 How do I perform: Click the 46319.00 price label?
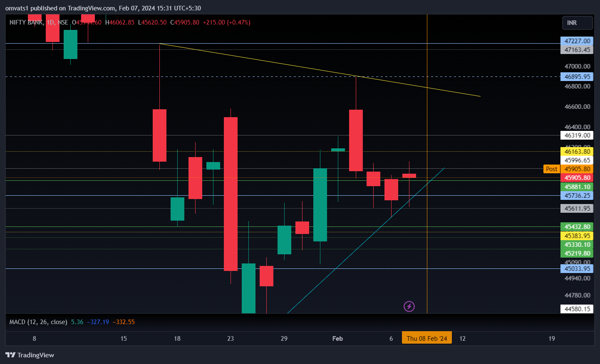point(577,135)
